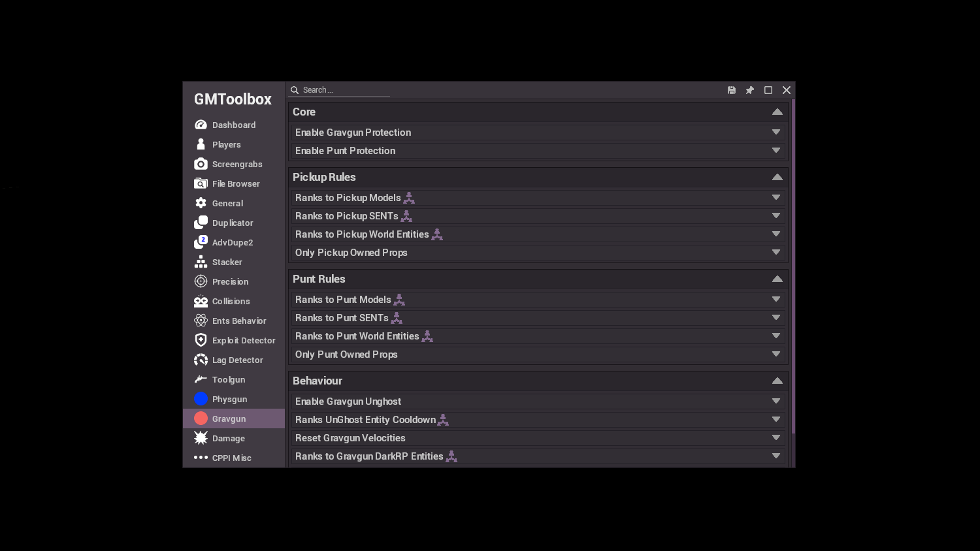
Task: Go to Screengrabs in sidebar
Action: coord(234,164)
